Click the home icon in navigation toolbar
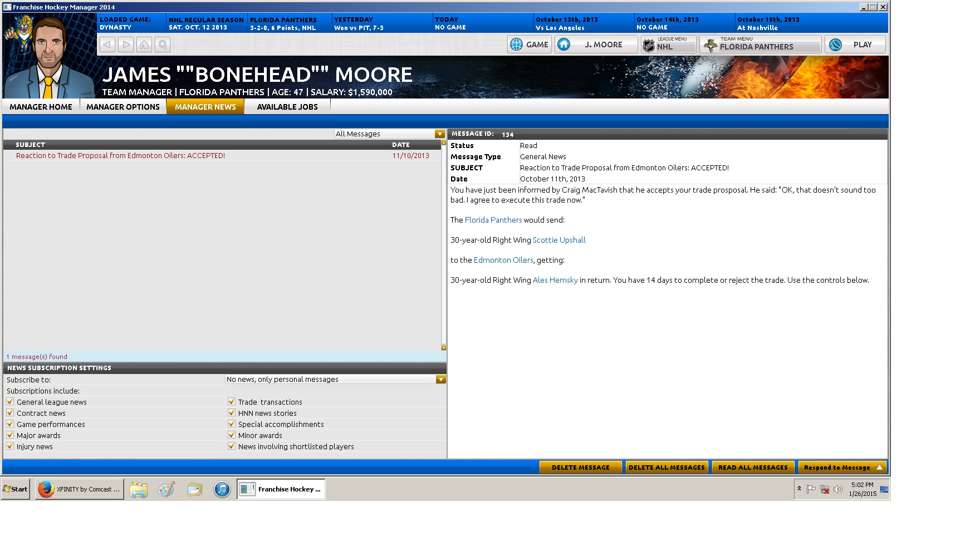The width and height of the screenshot is (980, 551). (144, 45)
